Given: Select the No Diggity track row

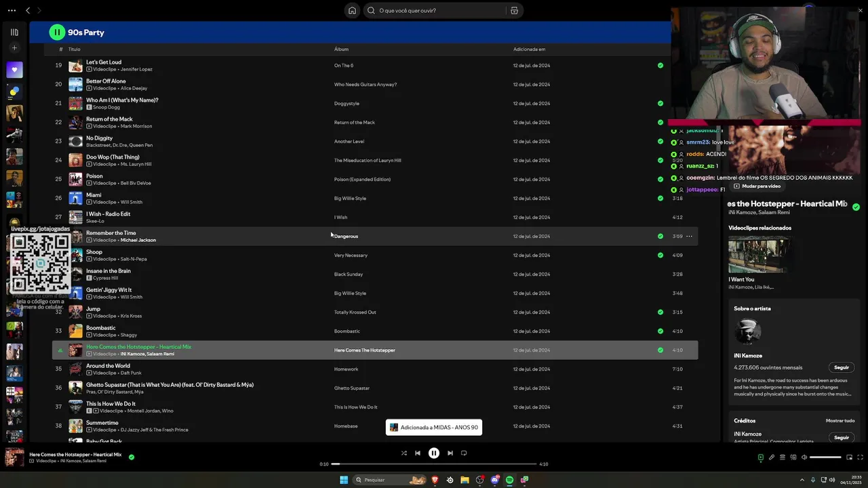Looking at the screenshot, I should 375,142.
